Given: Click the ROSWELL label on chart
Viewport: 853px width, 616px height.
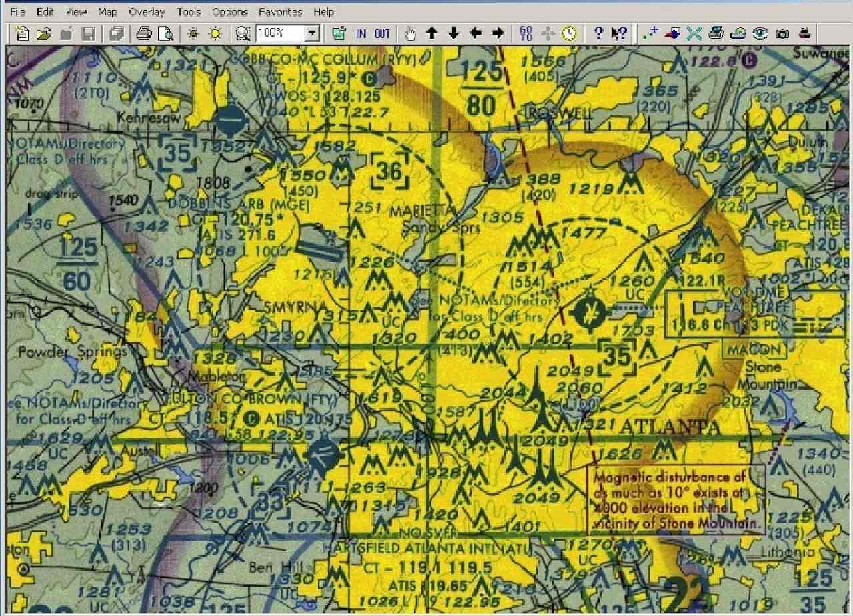Looking at the screenshot, I should (559, 114).
